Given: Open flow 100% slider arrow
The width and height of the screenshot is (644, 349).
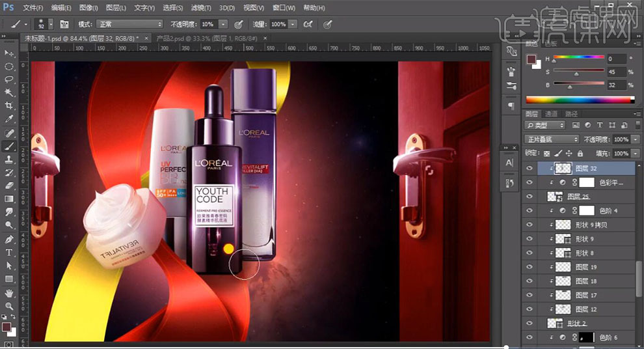Looking at the screenshot, I should pyautogui.click(x=293, y=24).
